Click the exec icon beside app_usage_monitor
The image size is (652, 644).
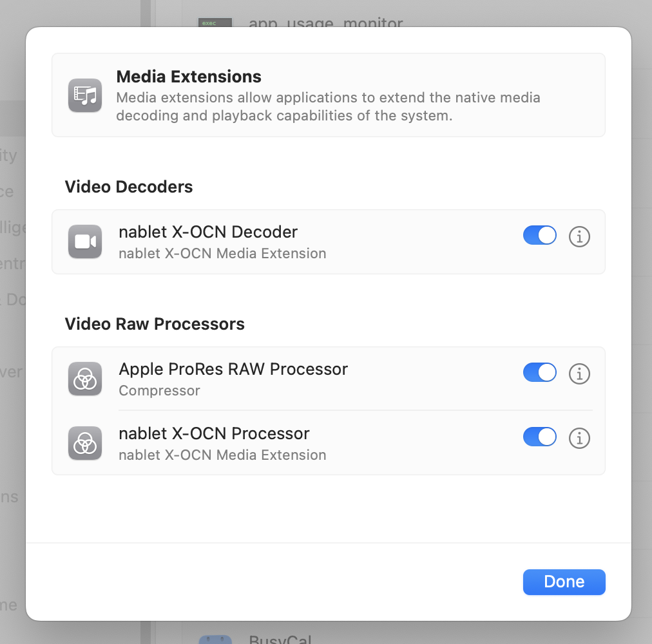(x=215, y=23)
